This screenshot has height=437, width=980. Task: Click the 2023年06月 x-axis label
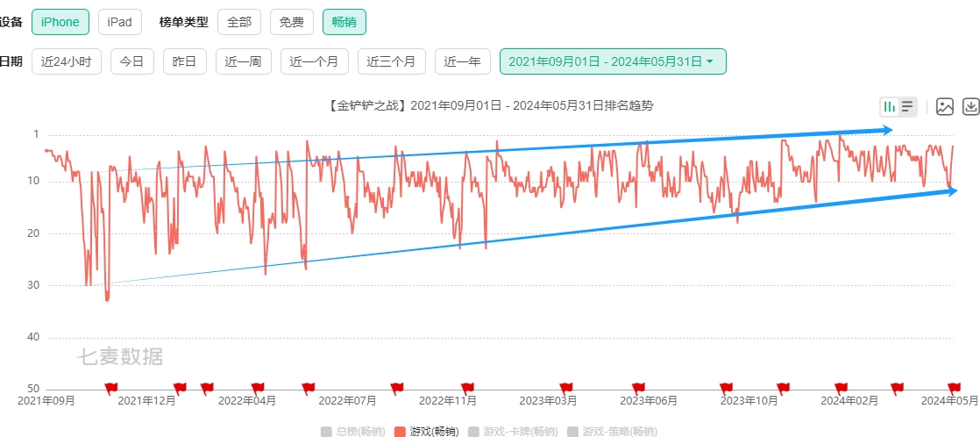[x=649, y=401]
